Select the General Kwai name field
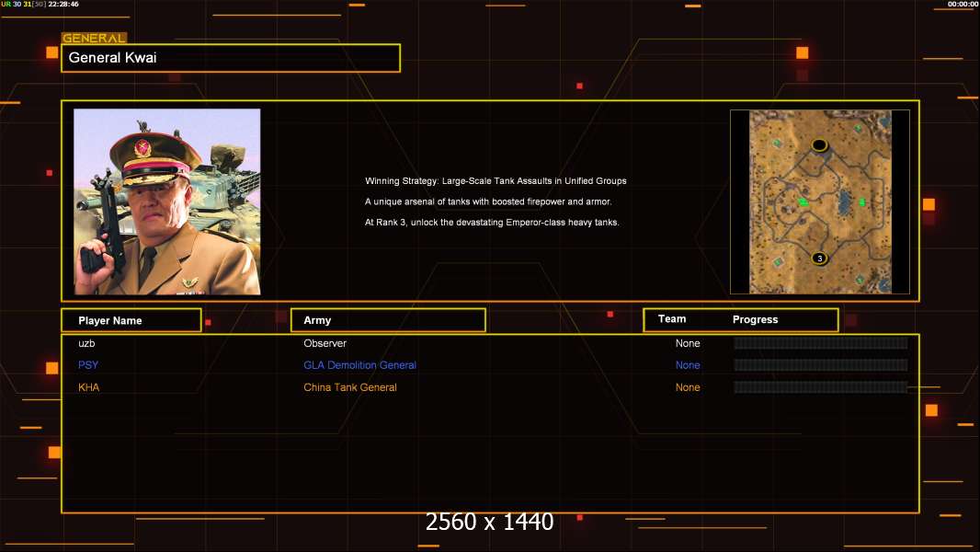Image resolution: width=980 pixels, height=552 pixels. tap(231, 58)
